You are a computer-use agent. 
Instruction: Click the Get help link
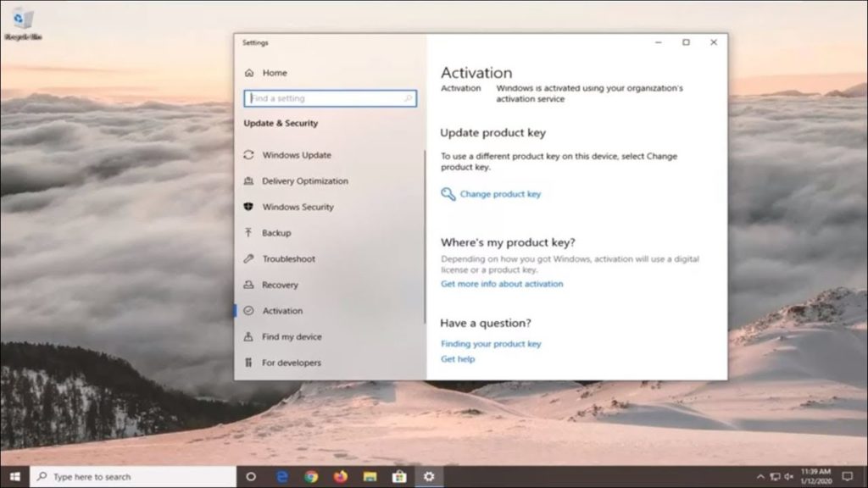(x=458, y=358)
